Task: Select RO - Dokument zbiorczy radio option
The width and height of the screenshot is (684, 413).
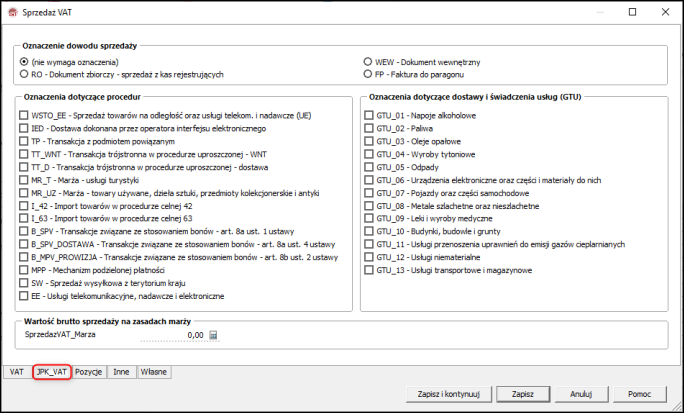Action: (24, 74)
